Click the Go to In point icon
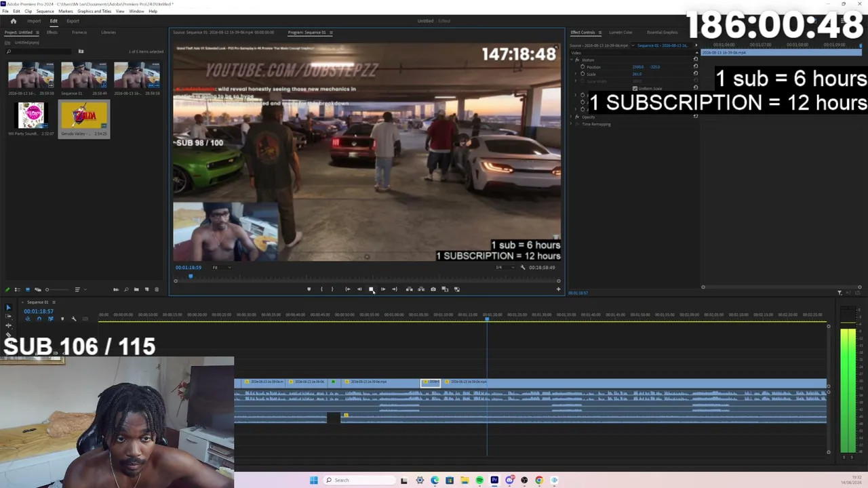 click(348, 289)
